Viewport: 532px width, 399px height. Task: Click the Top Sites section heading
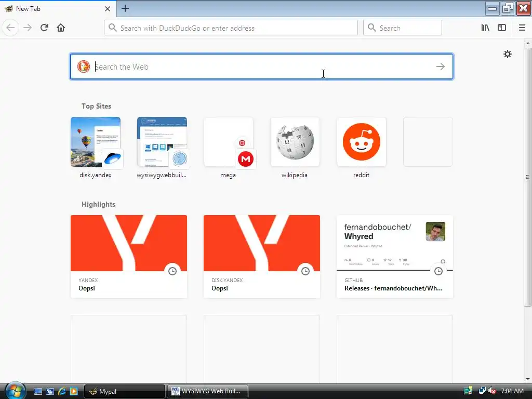[96, 106]
